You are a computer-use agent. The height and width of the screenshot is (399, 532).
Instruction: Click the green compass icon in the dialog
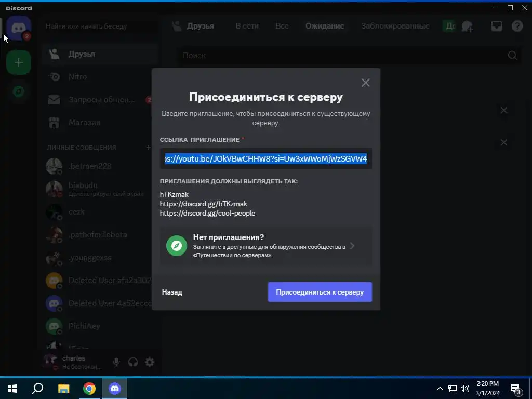[x=177, y=246]
